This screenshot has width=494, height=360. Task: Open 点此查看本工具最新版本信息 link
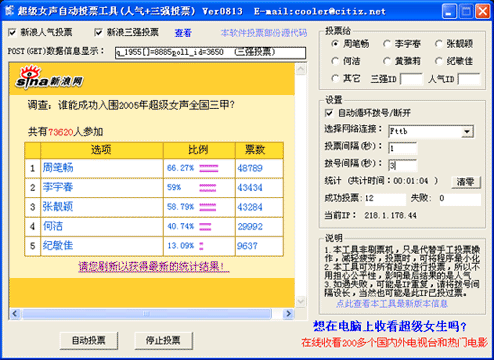392,304
